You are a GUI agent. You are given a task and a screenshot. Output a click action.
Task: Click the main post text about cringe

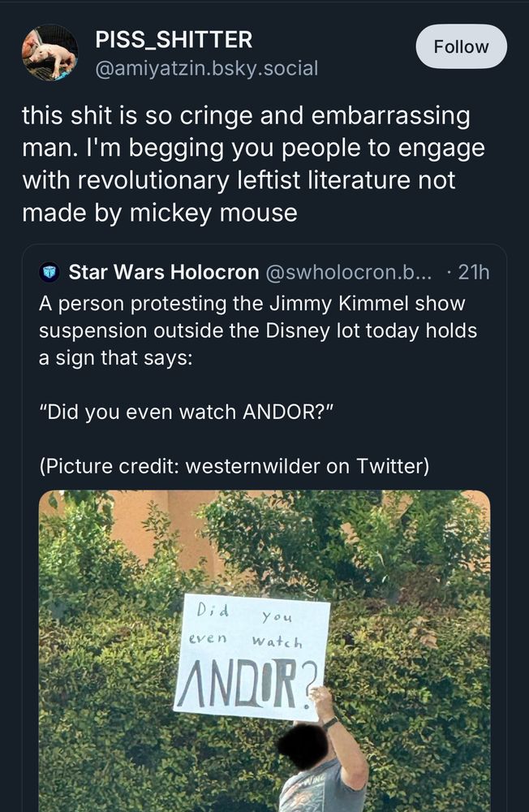click(x=254, y=164)
